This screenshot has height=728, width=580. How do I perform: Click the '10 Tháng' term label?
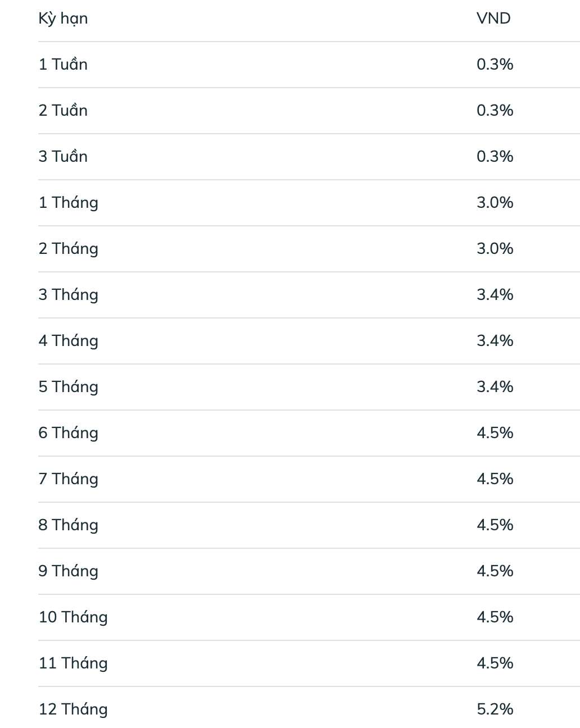click(73, 617)
